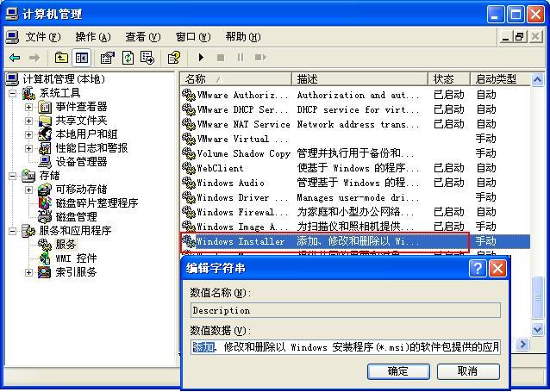Select the Windows Driver ... service row
This screenshot has width=550, height=392.
[355, 197]
